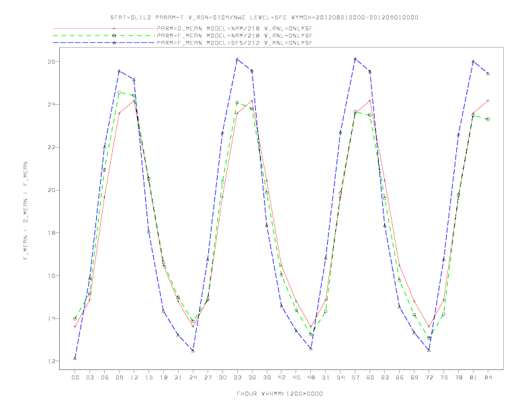Click the red plus marker in legend
The image size is (532, 411).
coord(114,28)
